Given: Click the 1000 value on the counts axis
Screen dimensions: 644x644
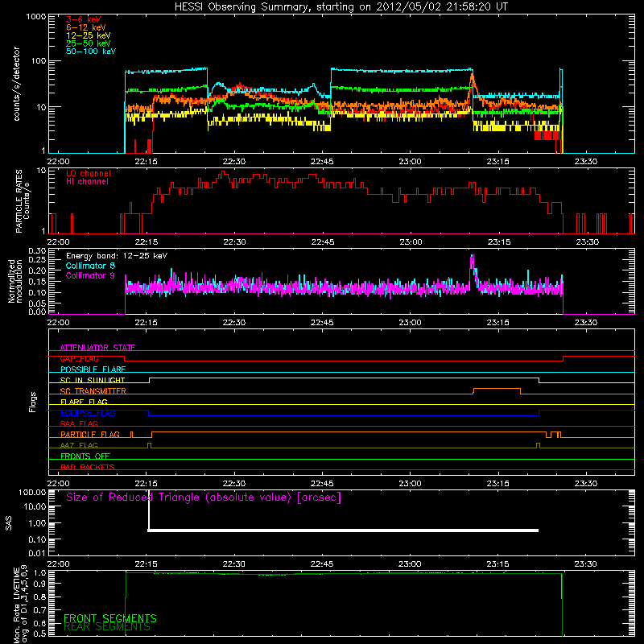Looking at the screenshot, I should [36, 17].
